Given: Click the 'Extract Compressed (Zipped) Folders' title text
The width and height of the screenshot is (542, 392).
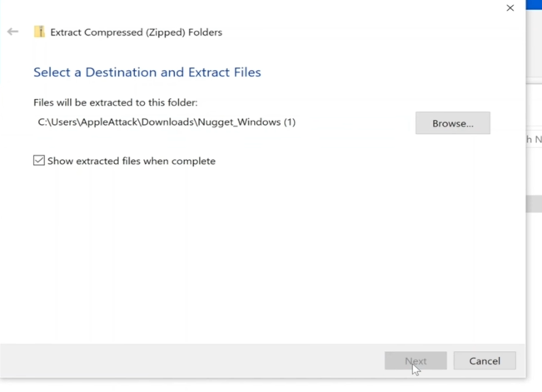Looking at the screenshot, I should tap(137, 32).
